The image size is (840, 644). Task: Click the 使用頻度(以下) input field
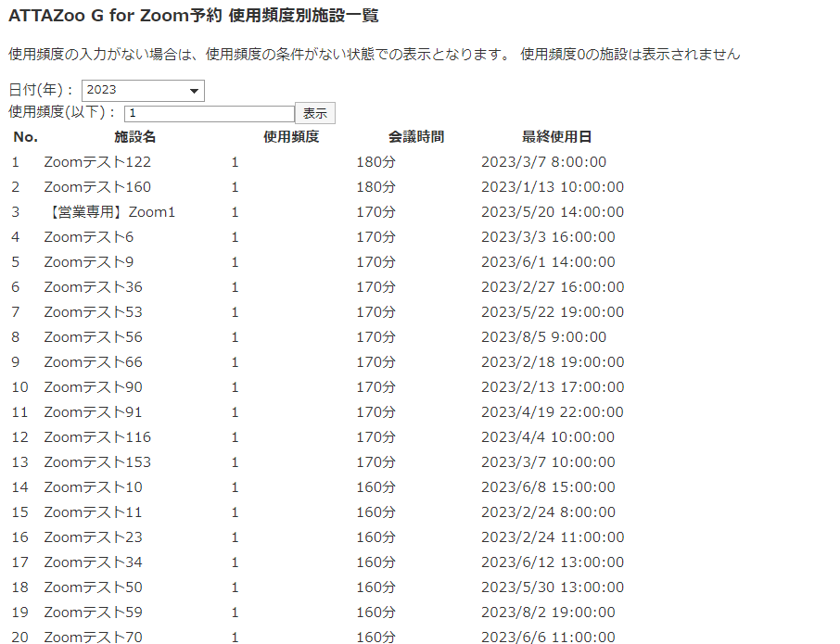209,113
